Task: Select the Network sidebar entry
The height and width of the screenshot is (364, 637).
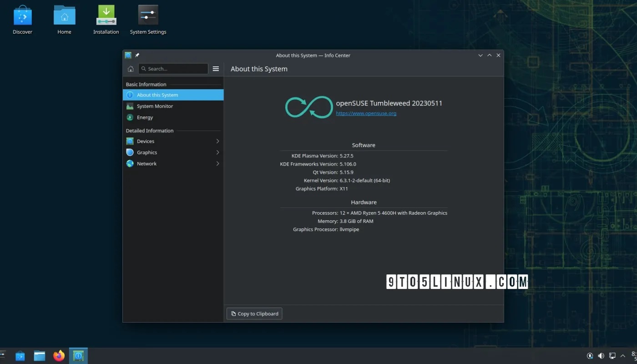Action: [147, 163]
